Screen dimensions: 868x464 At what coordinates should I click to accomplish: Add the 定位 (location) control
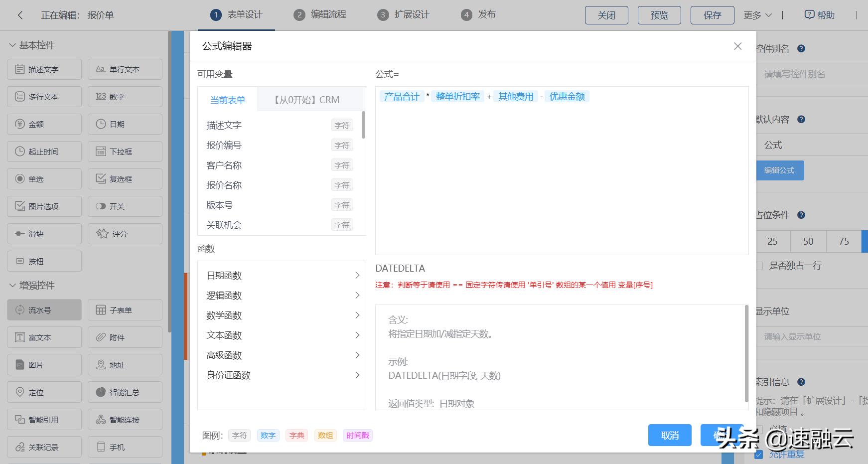(x=44, y=392)
